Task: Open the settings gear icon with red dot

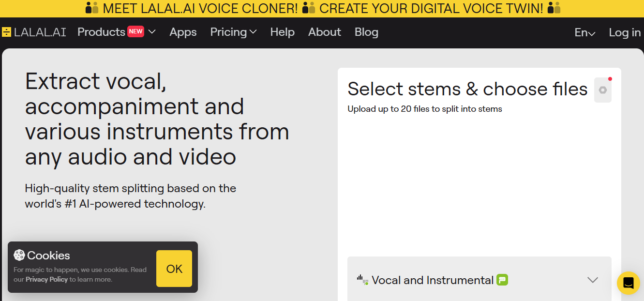Action: [x=603, y=90]
